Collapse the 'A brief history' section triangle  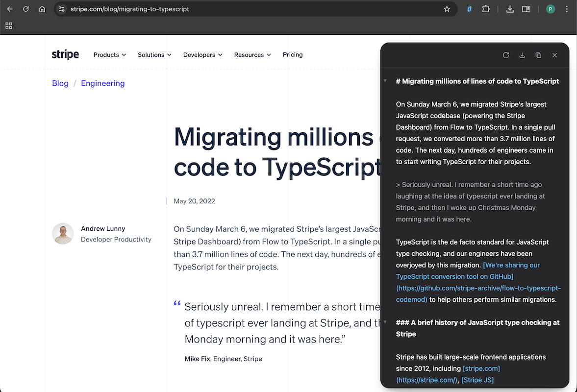(x=385, y=322)
